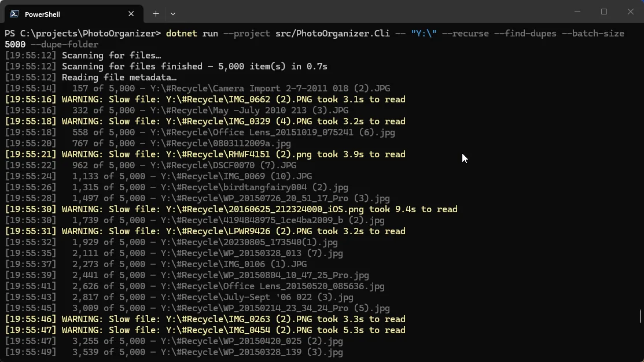The image size is (644, 362).
Task: Click the warning for IMG_0263 (2).PNG
Action: click(x=205, y=319)
